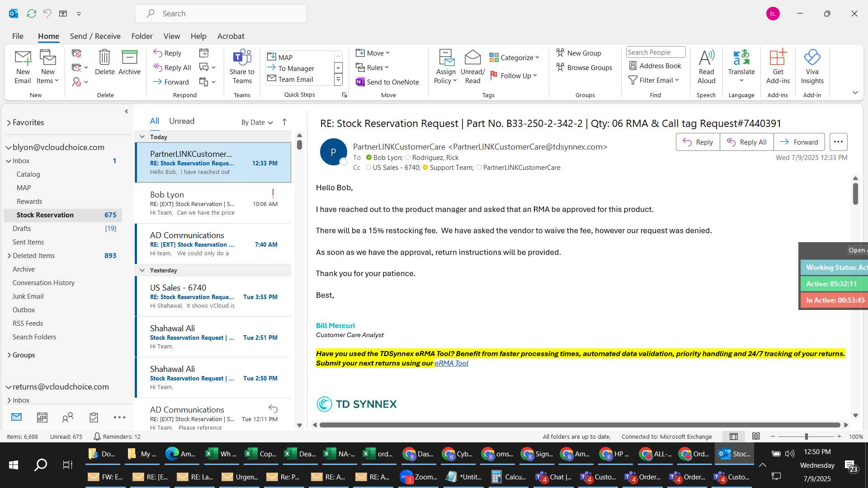Toggle Unread/Read for the message
This screenshot has height=488, width=868.
click(472, 67)
